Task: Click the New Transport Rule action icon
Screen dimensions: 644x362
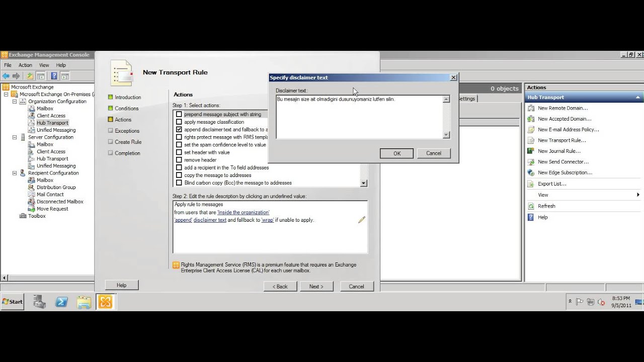Action: click(531, 140)
